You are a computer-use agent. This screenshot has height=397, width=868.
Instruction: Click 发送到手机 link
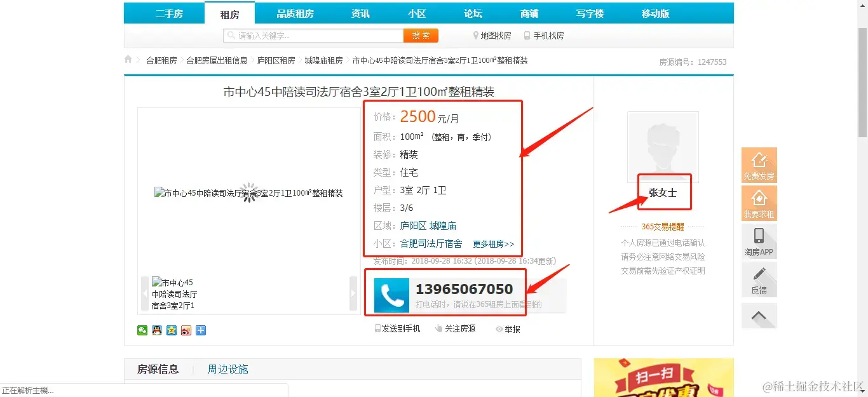coord(397,328)
